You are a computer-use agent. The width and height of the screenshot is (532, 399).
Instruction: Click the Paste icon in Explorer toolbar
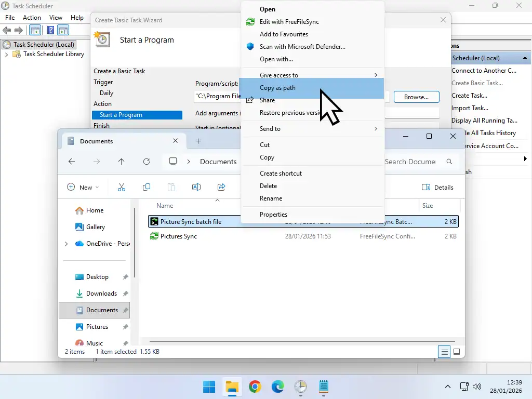171,187
